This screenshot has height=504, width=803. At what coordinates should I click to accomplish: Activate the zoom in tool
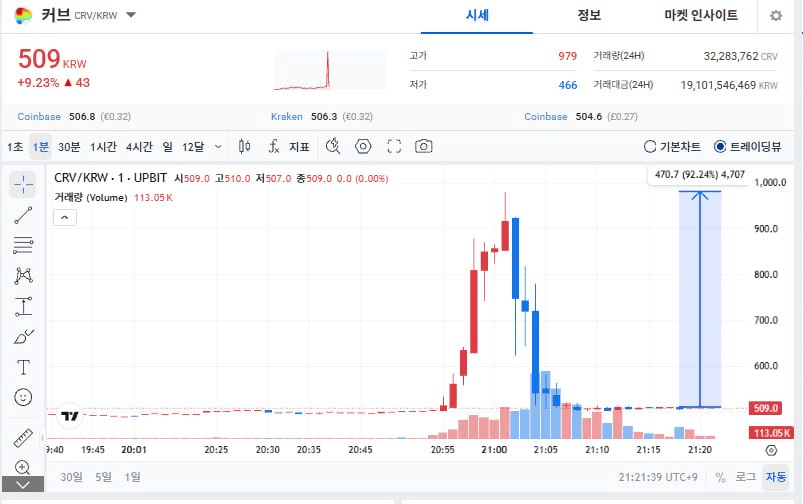22,467
